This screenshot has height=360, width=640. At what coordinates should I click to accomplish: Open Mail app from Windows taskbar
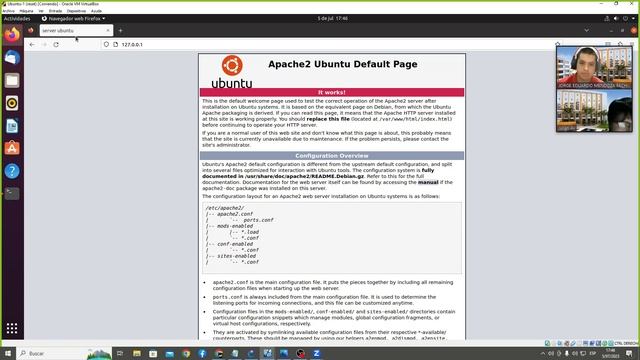tap(170, 353)
